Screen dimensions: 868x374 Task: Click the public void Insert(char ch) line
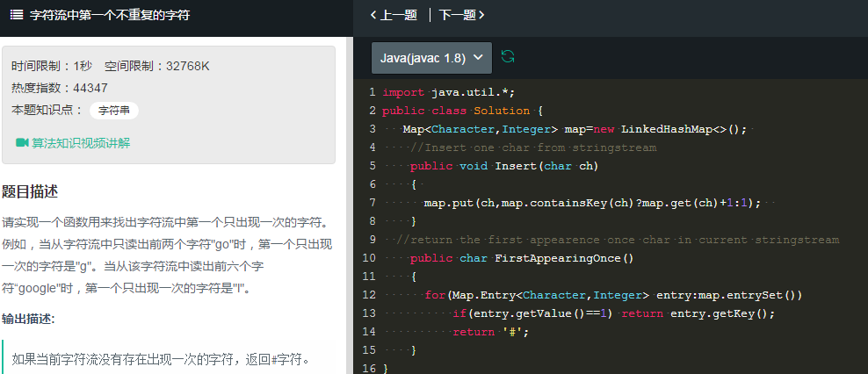(x=504, y=166)
